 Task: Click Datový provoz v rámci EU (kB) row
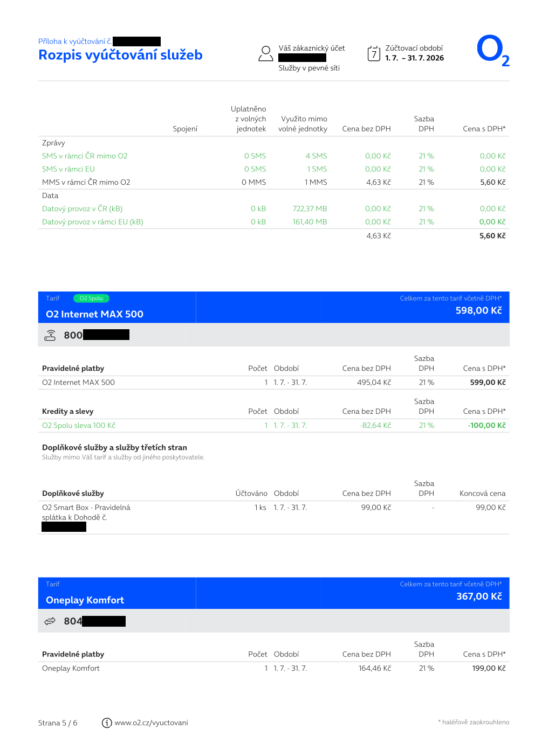coord(273,221)
